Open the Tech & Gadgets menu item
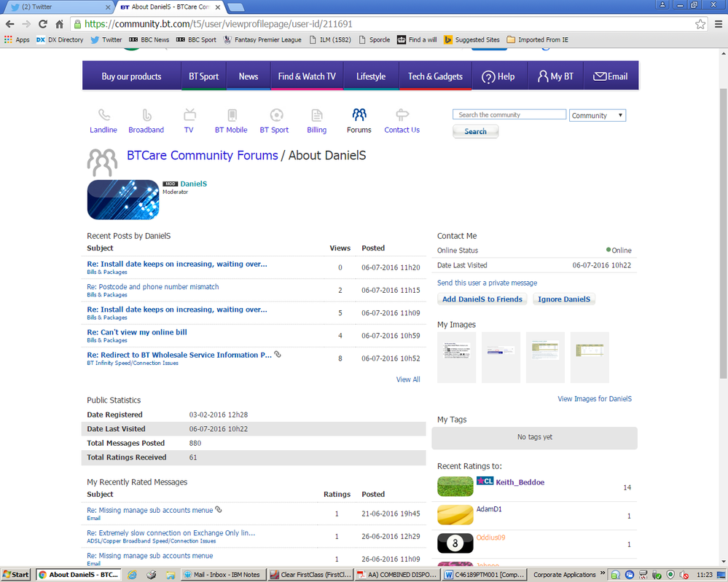The image size is (728, 582). coord(436,76)
